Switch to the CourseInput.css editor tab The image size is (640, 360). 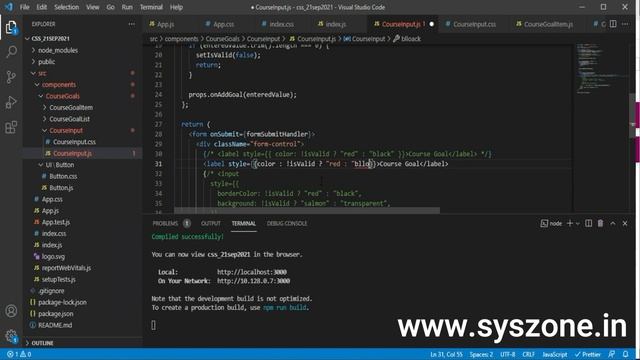(474, 24)
